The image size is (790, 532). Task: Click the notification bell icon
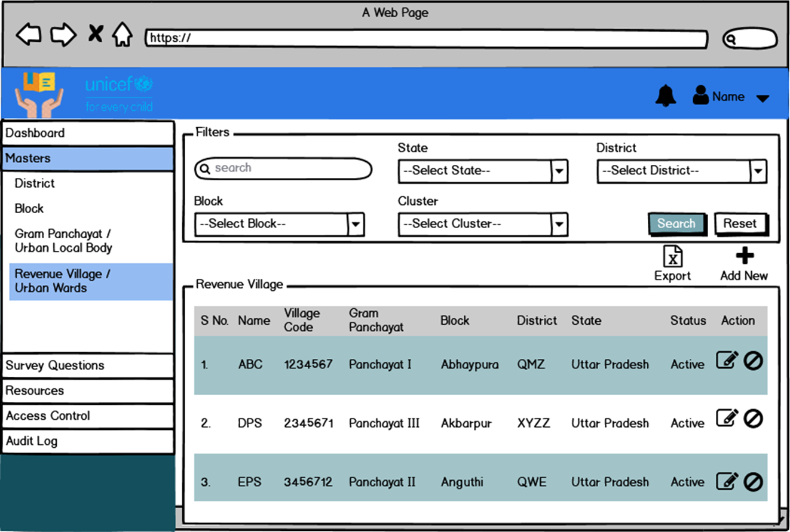pyautogui.click(x=665, y=96)
